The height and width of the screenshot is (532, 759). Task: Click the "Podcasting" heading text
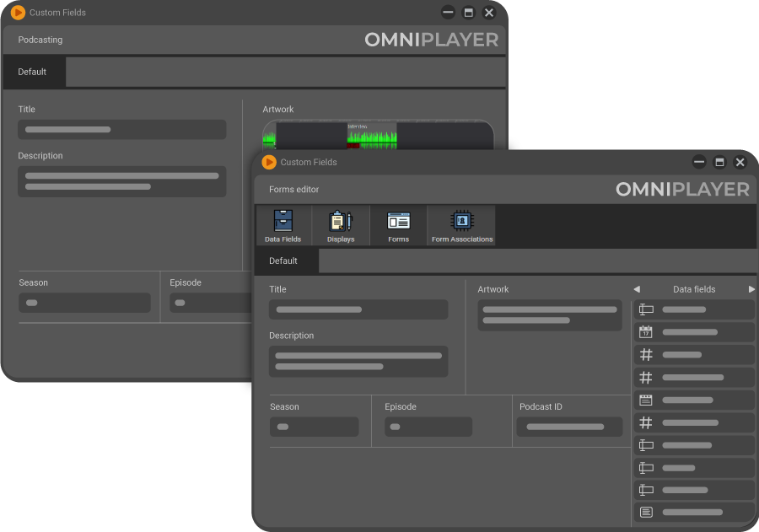click(40, 40)
